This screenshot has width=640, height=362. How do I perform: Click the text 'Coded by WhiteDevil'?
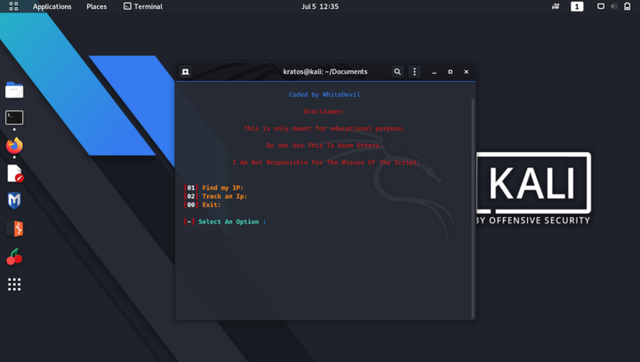324,95
